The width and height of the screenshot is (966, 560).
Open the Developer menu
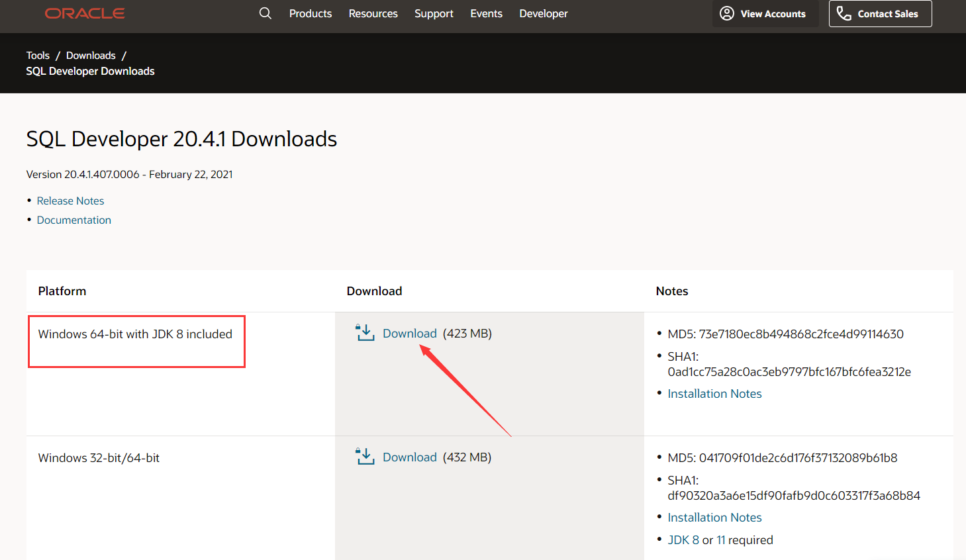tap(544, 13)
